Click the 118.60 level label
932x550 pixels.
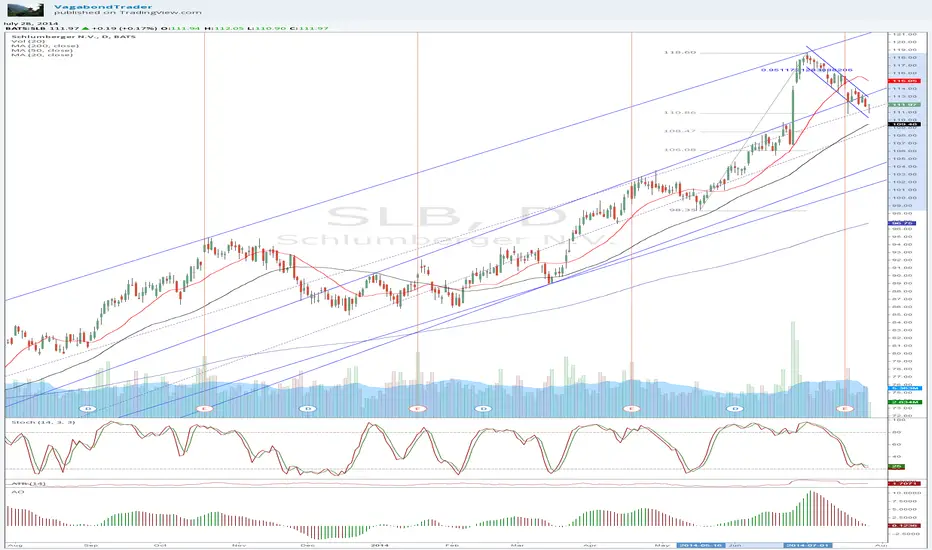679,52
